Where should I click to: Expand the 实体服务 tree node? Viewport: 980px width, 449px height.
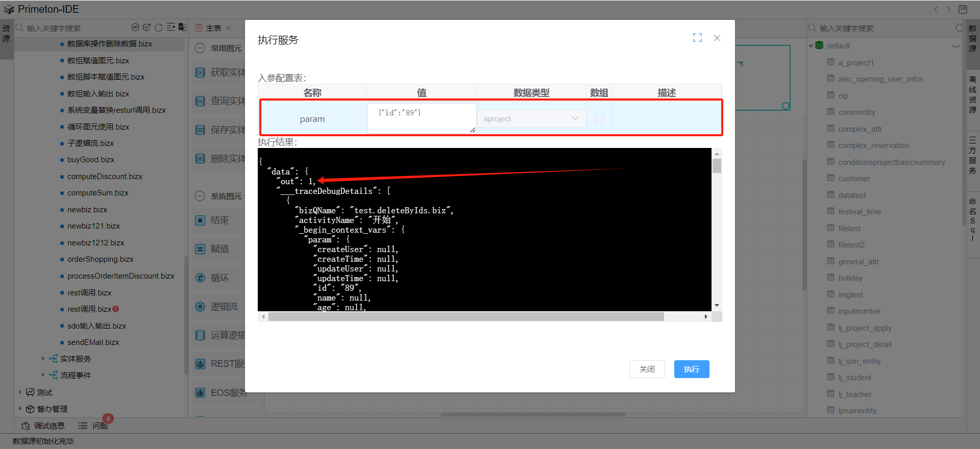43,359
